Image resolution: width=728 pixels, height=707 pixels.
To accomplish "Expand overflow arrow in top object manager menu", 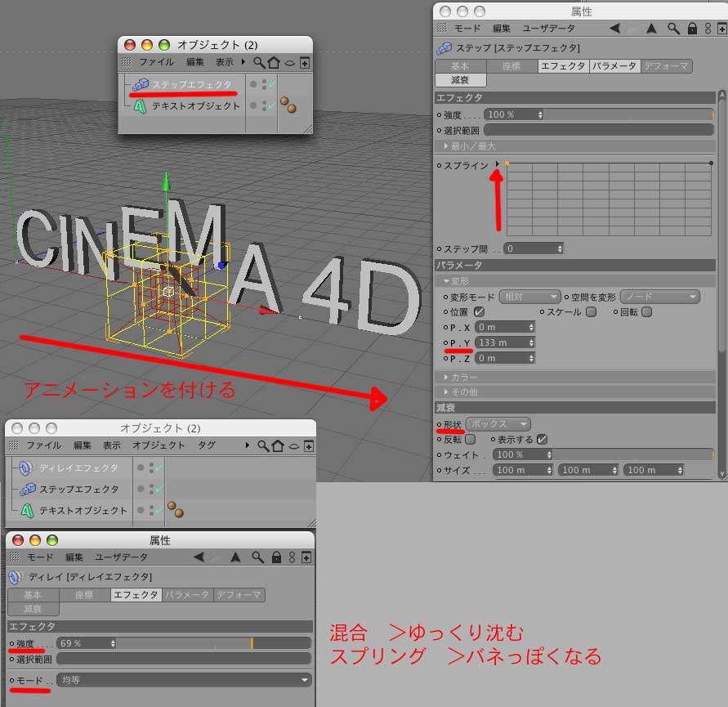I will coord(243,62).
